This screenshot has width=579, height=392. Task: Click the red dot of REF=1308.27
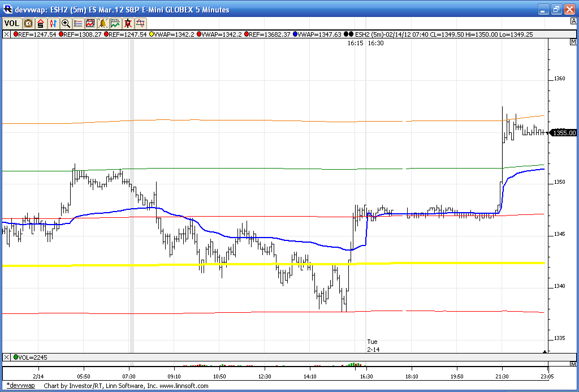(x=61, y=35)
